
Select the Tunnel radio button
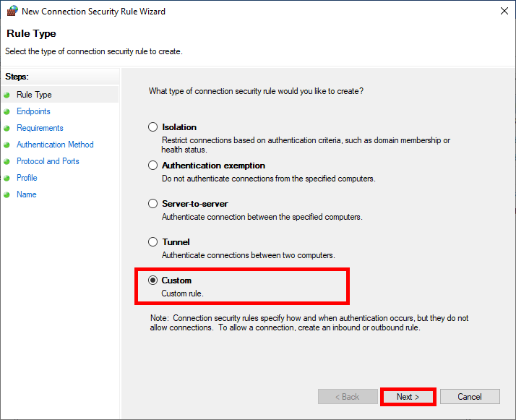pos(152,242)
